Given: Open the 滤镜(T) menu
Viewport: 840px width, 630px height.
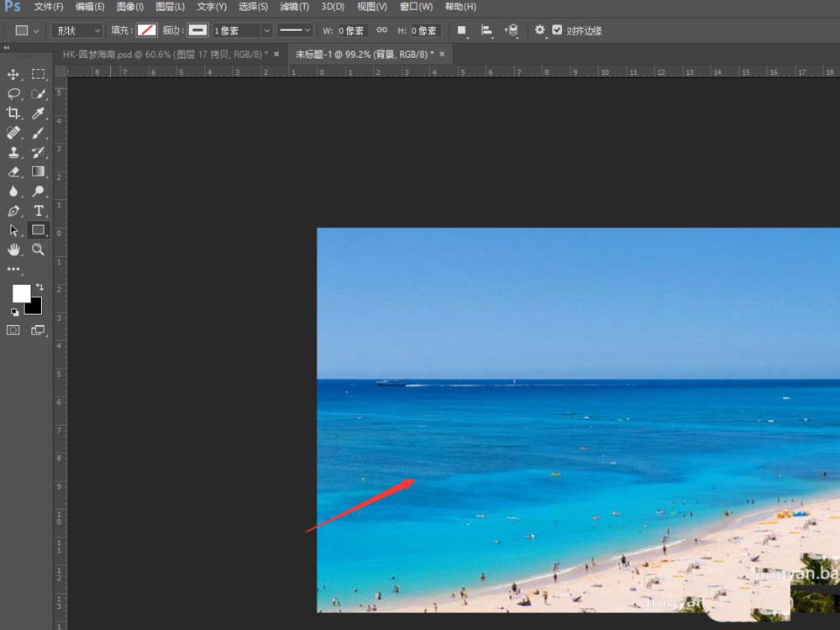Looking at the screenshot, I should coord(294,7).
